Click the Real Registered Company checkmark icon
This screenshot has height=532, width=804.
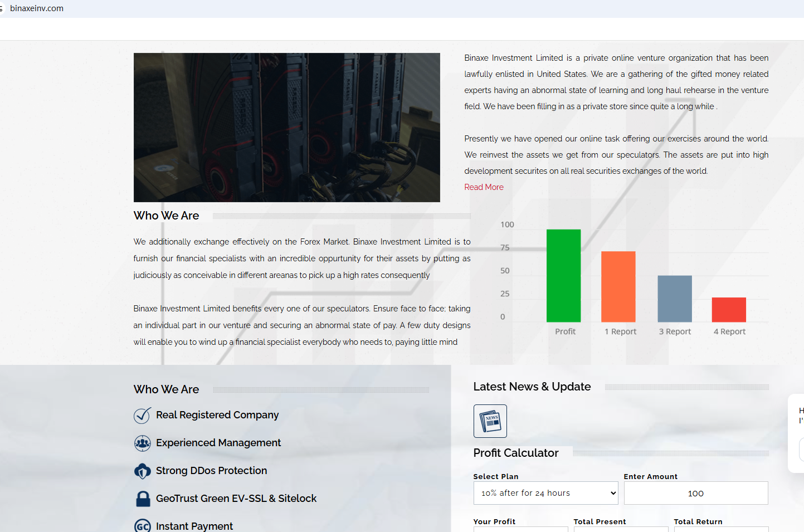pos(142,416)
